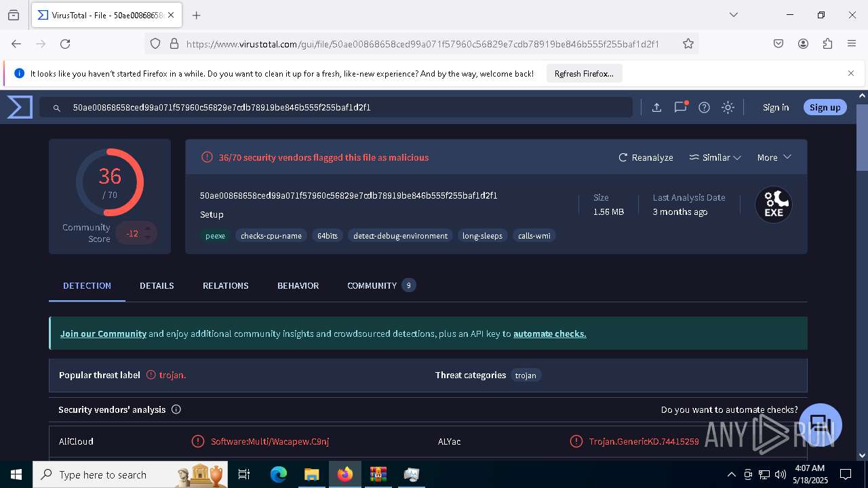The width and height of the screenshot is (868, 488).
Task: Switch to the RELATIONS tab
Action: pos(225,285)
